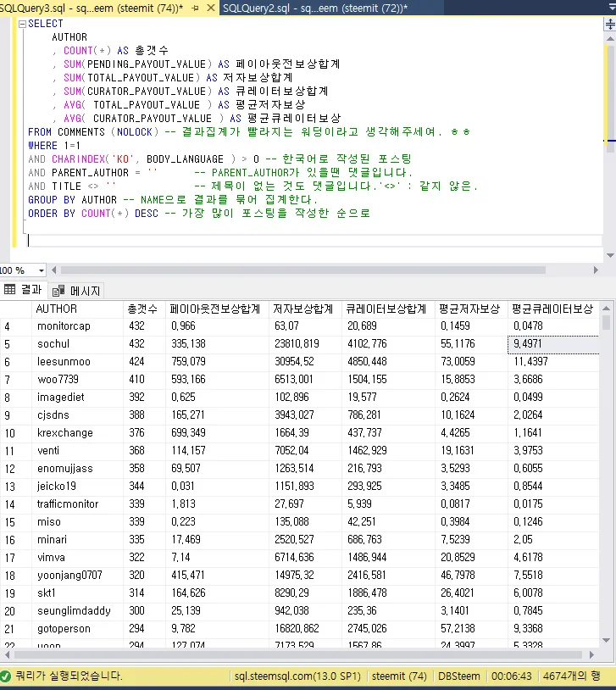Click the cell venti
The width and height of the screenshot is (616, 690).
coord(77,451)
